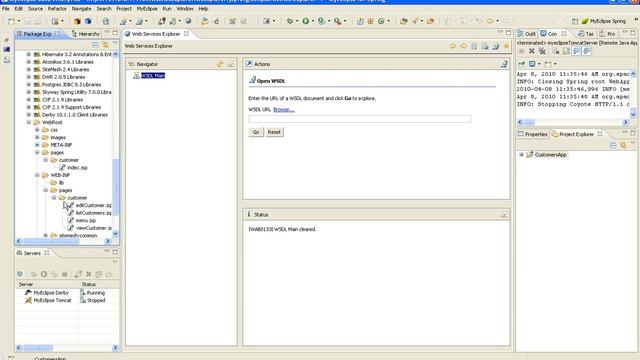Image resolution: width=640 pixels, height=360 pixels.
Task: Expand Hibernate 3.2 Annotations library node
Action: (29, 54)
